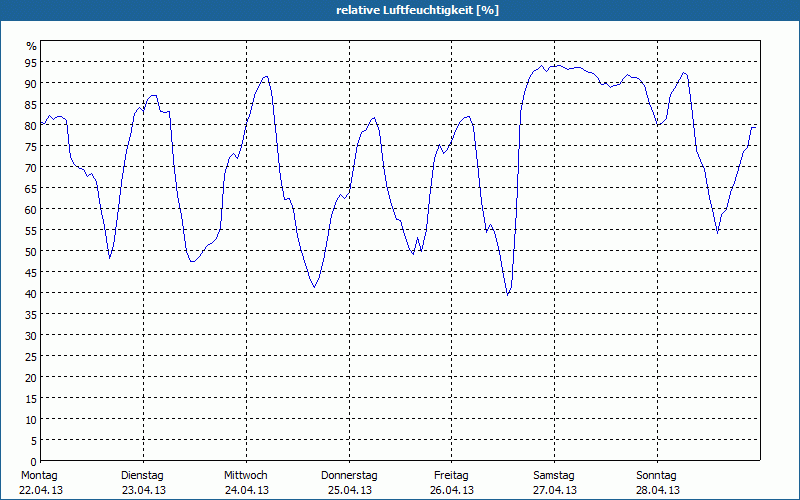Click the y-axis value '30'

click(31, 336)
